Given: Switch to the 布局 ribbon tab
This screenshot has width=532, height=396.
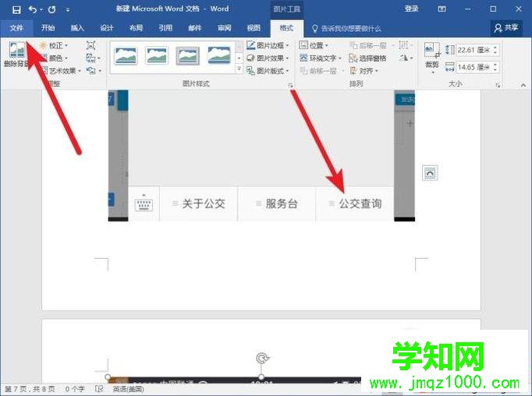Looking at the screenshot, I should (x=136, y=28).
